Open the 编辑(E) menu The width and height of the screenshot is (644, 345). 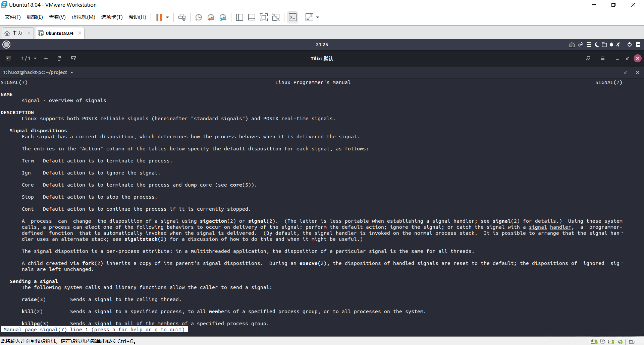[x=35, y=17]
